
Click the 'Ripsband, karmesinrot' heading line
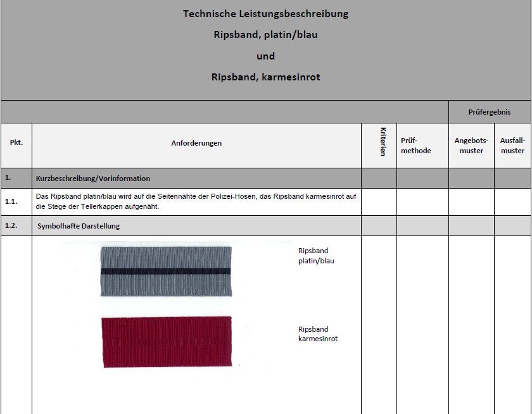point(265,77)
